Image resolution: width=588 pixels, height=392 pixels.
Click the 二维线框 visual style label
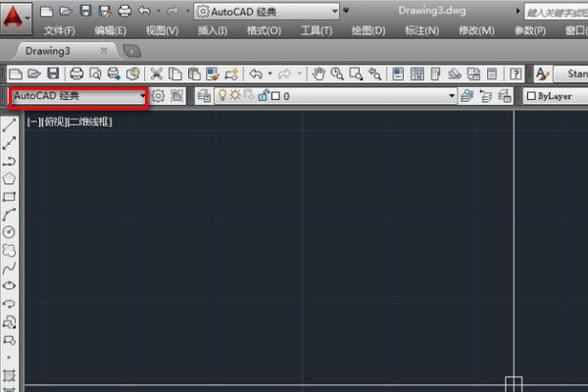pos(90,122)
